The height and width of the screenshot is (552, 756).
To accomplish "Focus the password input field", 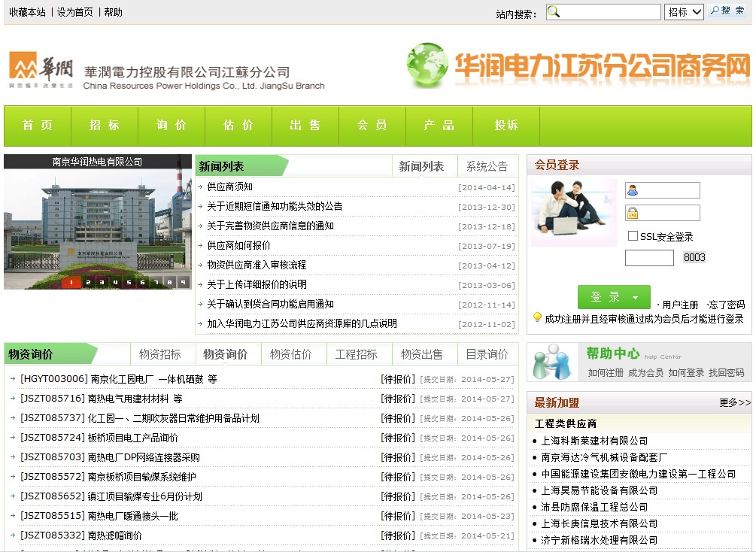I will (x=663, y=213).
